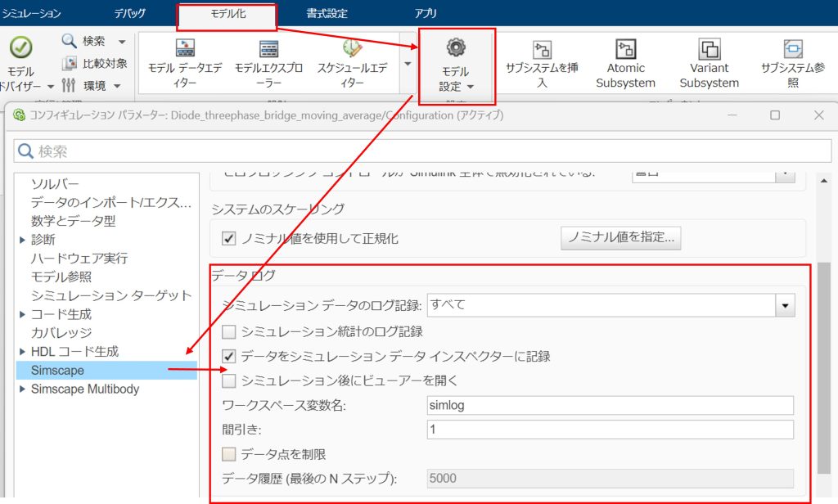Click the モデル設定 gear icon

pyautogui.click(x=455, y=47)
